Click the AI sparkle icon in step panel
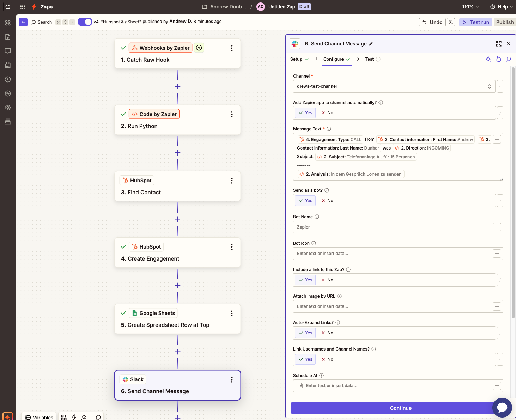The height and width of the screenshot is (420, 516). coord(488,59)
